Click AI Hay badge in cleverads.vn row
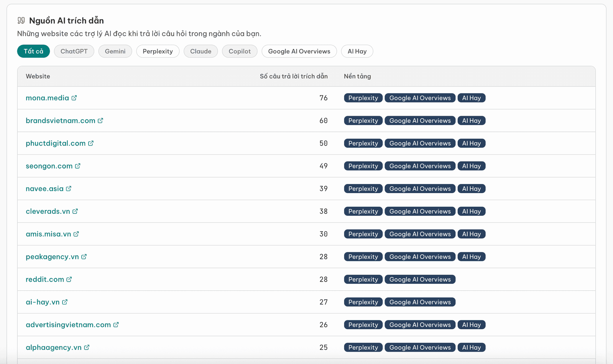Image resolution: width=613 pixels, height=364 pixels. pos(472,211)
